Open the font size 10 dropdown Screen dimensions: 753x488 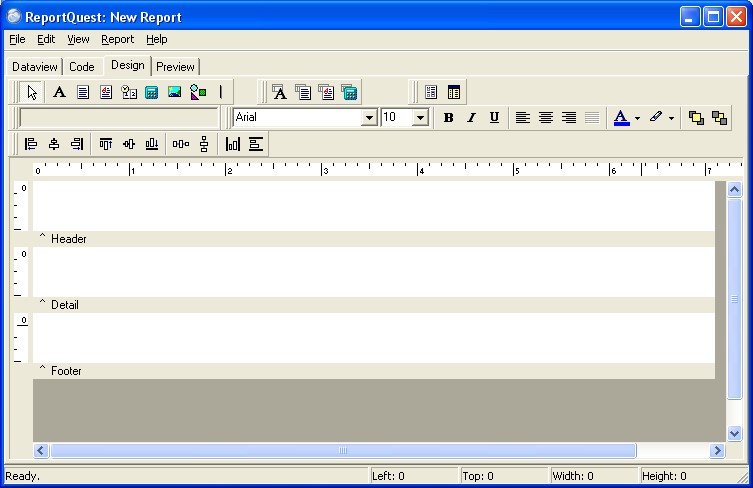(x=420, y=118)
